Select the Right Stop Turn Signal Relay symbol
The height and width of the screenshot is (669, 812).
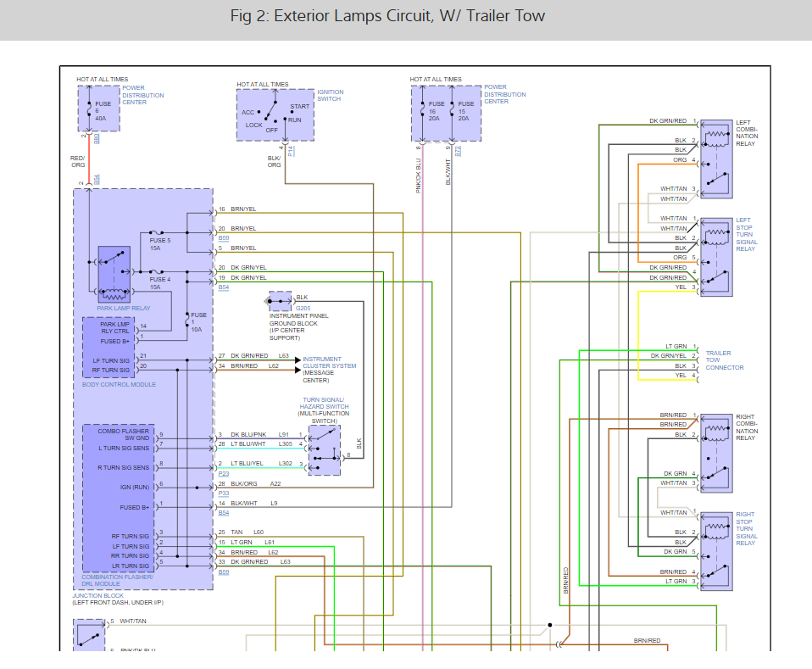pyautogui.click(x=717, y=549)
